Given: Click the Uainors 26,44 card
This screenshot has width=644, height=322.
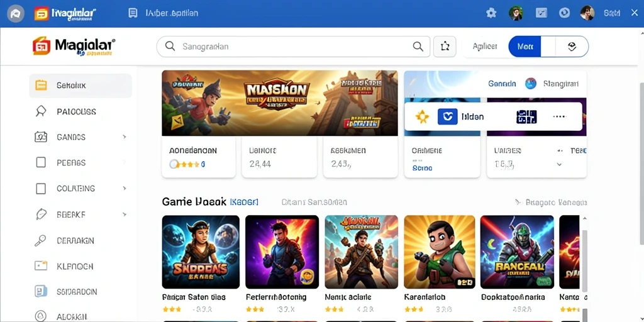Looking at the screenshot, I should pos(279,157).
